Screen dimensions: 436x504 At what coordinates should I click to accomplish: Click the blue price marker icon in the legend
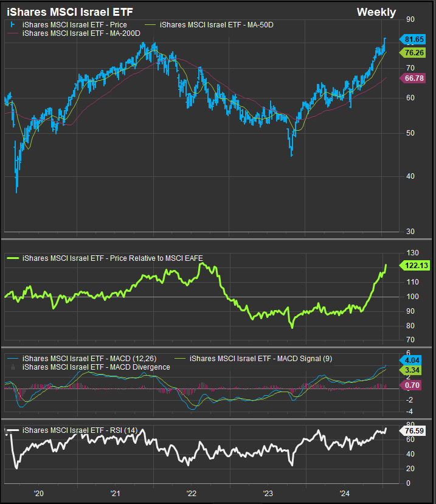pos(13,25)
